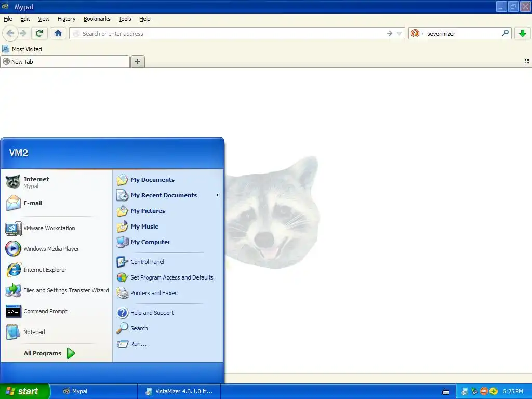Click the VM2 user name header

tap(19, 153)
